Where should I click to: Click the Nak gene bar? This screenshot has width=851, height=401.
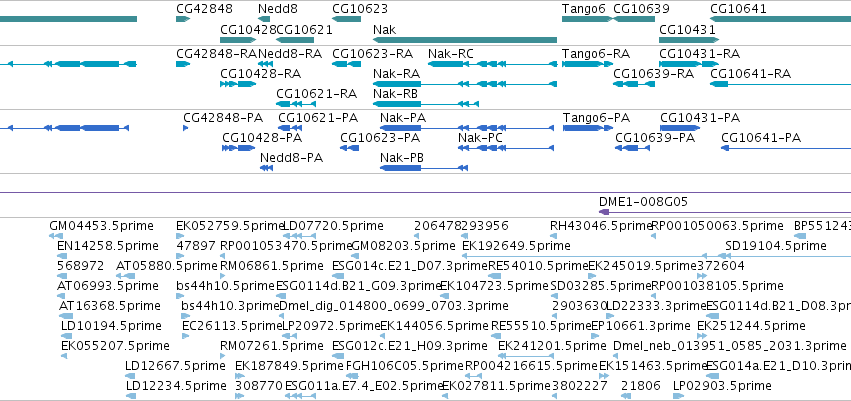[x=465, y=40]
